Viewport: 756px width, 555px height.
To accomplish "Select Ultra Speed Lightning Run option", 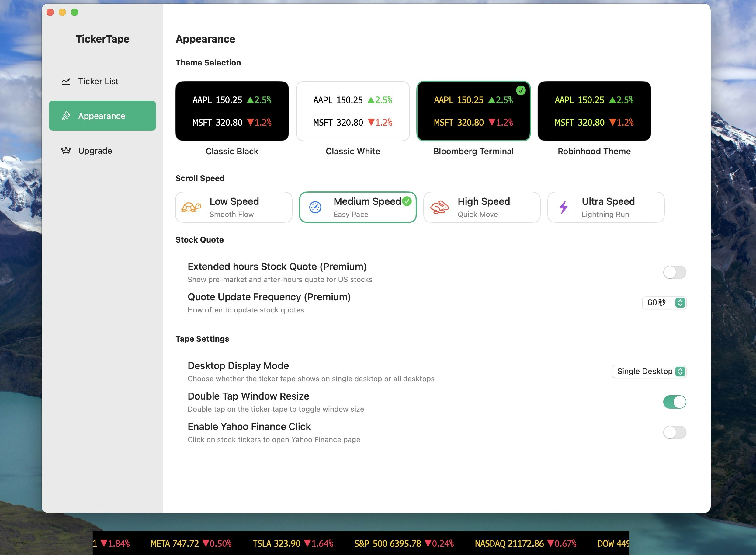I will (x=605, y=207).
